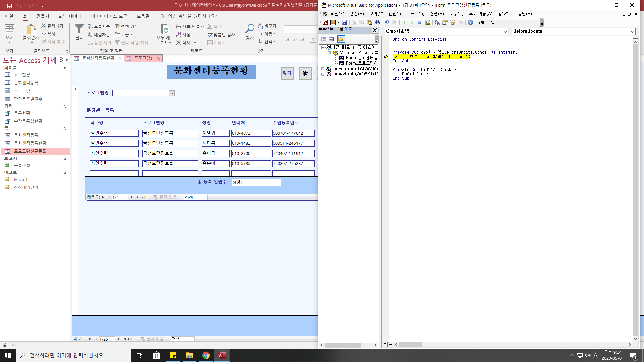
Task: Switch to the 문화센터등록현황 form tab
Action: click(98, 58)
